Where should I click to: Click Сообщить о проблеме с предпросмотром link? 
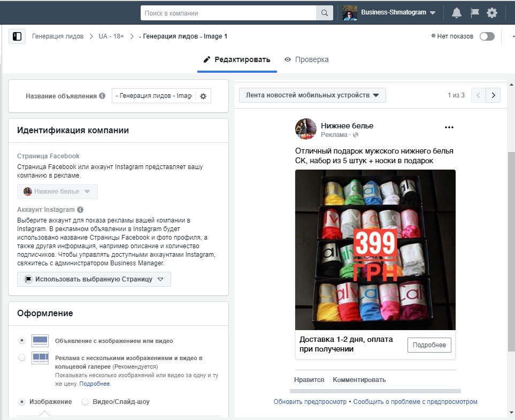point(415,402)
